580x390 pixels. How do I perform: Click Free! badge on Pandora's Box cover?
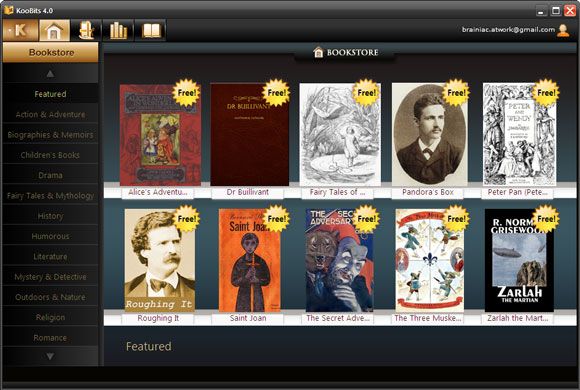tap(456, 93)
